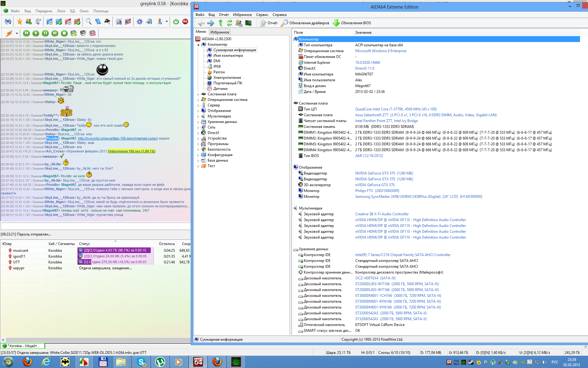Expand Системная плата tree node
This screenshot has height=368, width=588.
(x=198, y=94)
